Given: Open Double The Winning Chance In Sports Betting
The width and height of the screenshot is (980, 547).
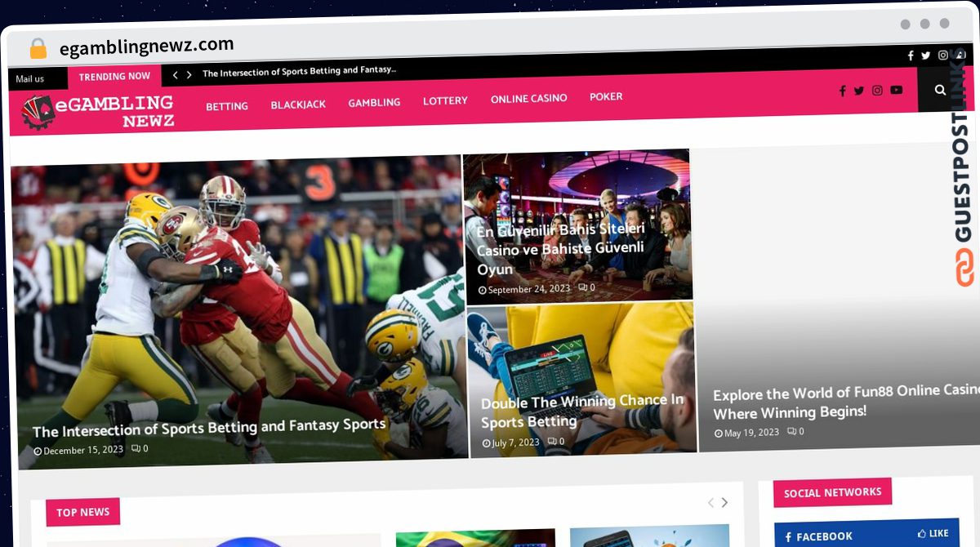Looking at the screenshot, I should pos(582,411).
